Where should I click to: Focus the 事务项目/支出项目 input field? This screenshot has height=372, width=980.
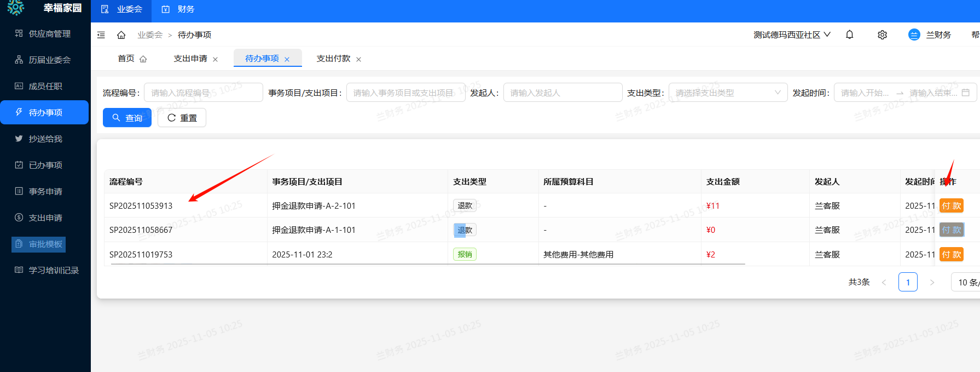[405, 93]
